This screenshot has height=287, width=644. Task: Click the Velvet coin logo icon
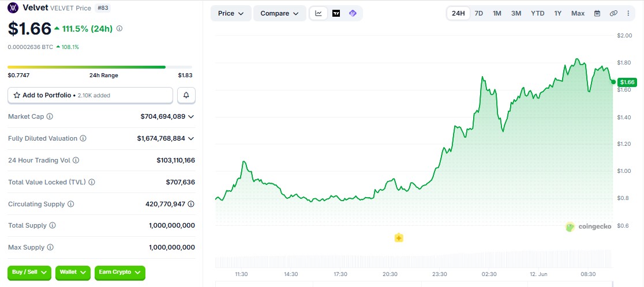13,7
